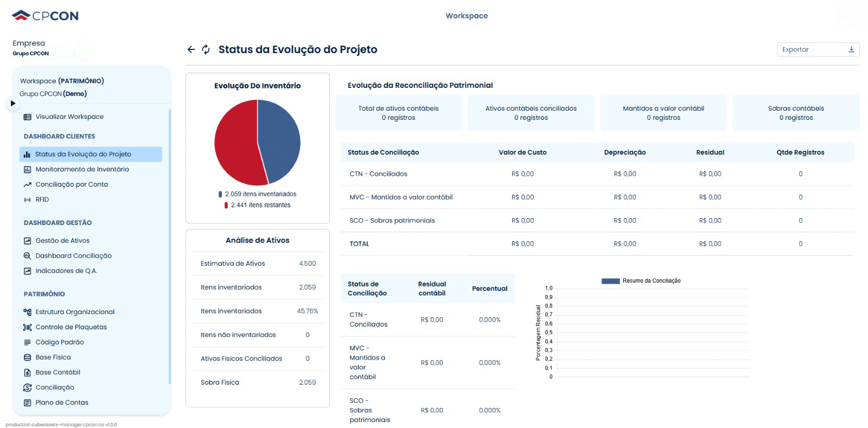The width and height of the screenshot is (868, 428).
Task: Click the RFID signal icon
Action: [x=27, y=200]
